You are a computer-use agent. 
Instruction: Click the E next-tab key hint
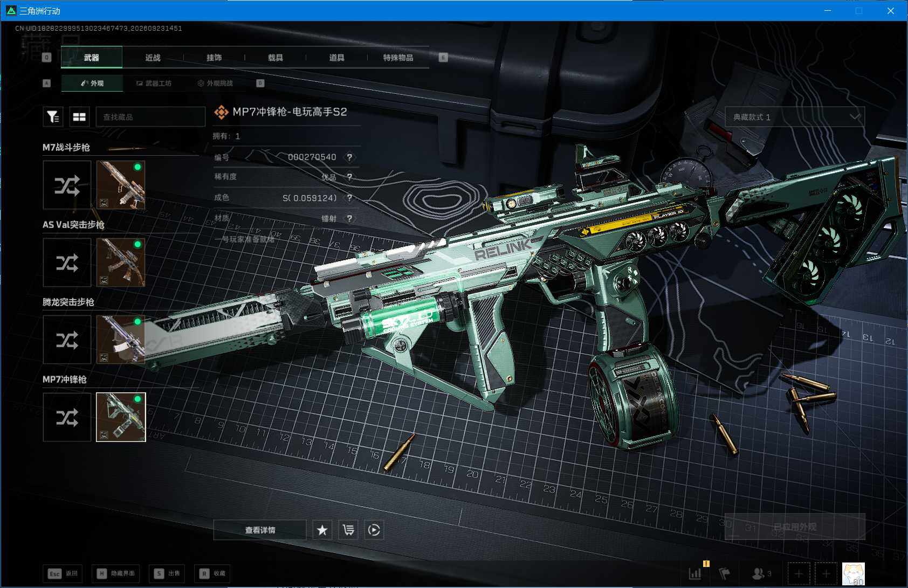point(443,57)
